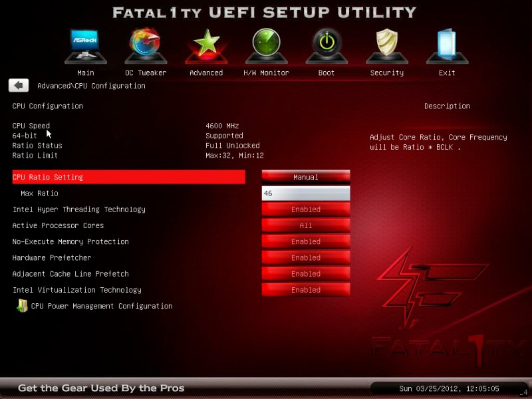This screenshot has width=532, height=399.
Task: Select the CPU Ratio Setting row
Action: 128,177
